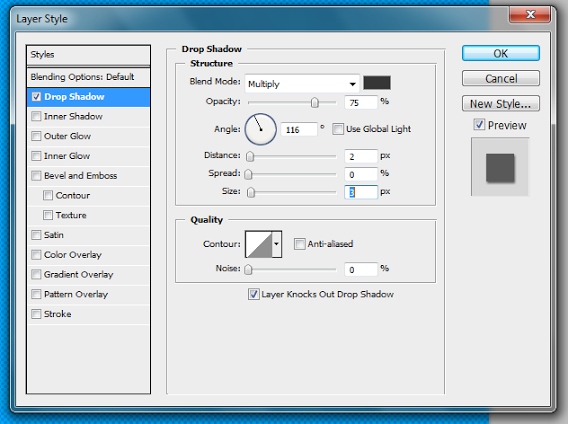This screenshot has width=568, height=424.
Task: Click the style preview thumbnail
Action: (500, 167)
